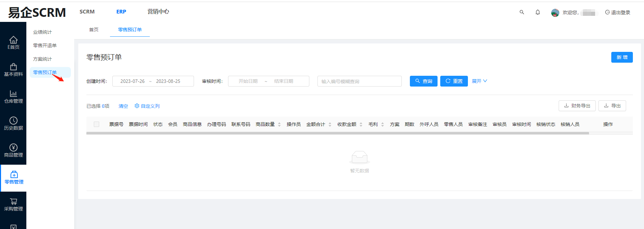
Task: Click the 票据时间 column header
Action: (x=138, y=124)
